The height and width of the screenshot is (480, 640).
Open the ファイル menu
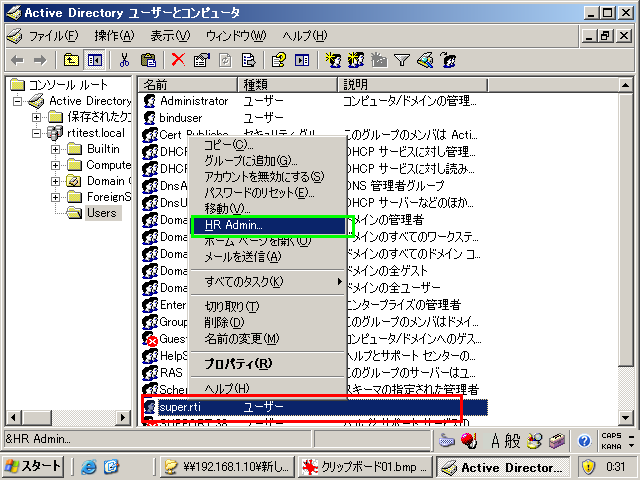[53, 36]
